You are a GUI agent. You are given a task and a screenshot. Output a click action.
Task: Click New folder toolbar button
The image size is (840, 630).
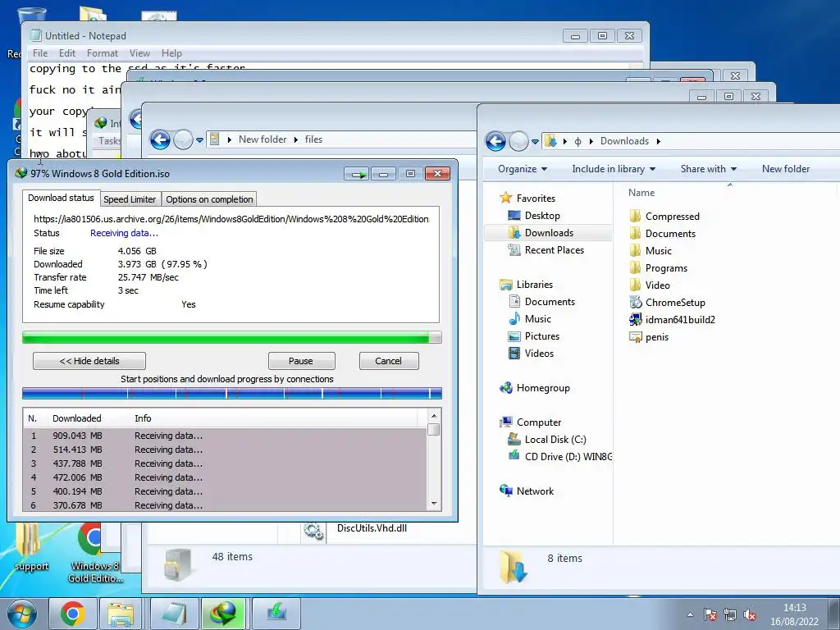click(785, 169)
